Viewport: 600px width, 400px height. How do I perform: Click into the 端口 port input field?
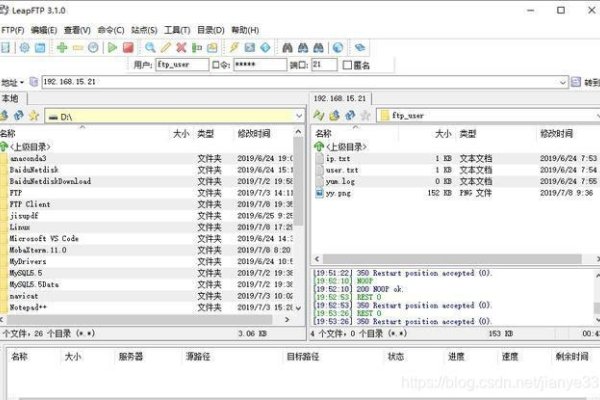323,64
